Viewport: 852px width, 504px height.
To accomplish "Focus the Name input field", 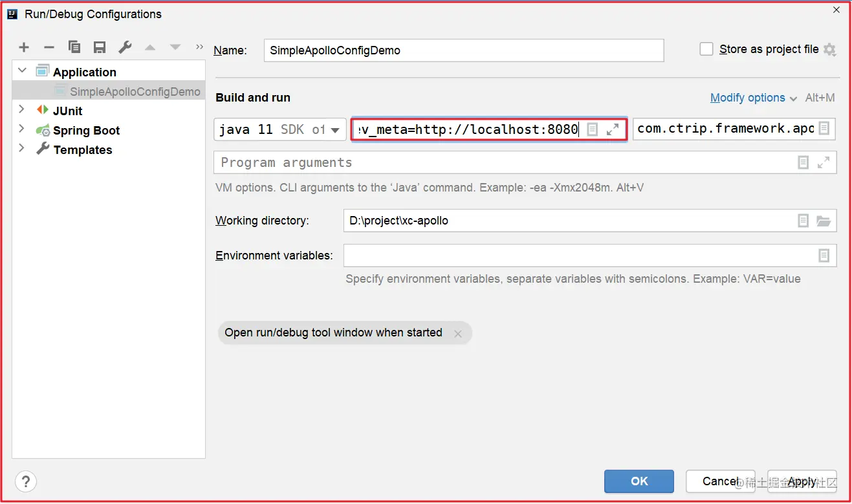I will click(464, 50).
